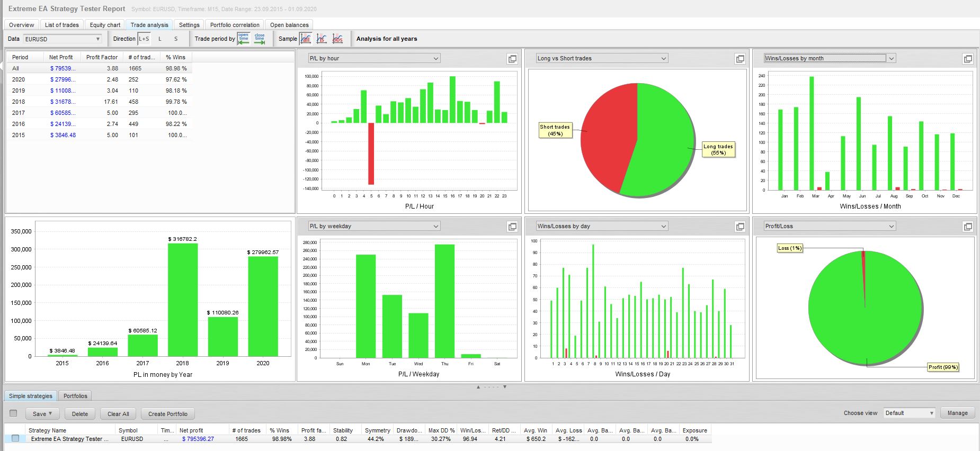
Task: Click the 2018 net profit link
Action: click(63, 102)
